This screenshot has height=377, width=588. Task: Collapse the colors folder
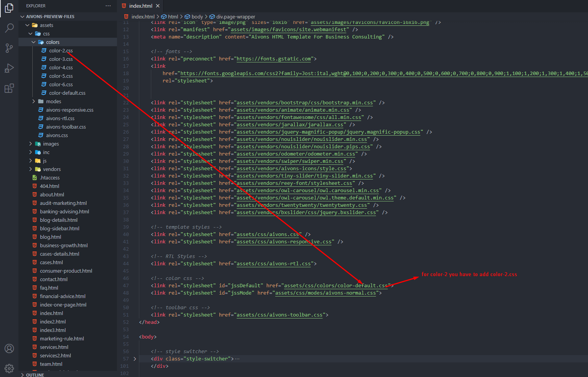click(x=33, y=42)
